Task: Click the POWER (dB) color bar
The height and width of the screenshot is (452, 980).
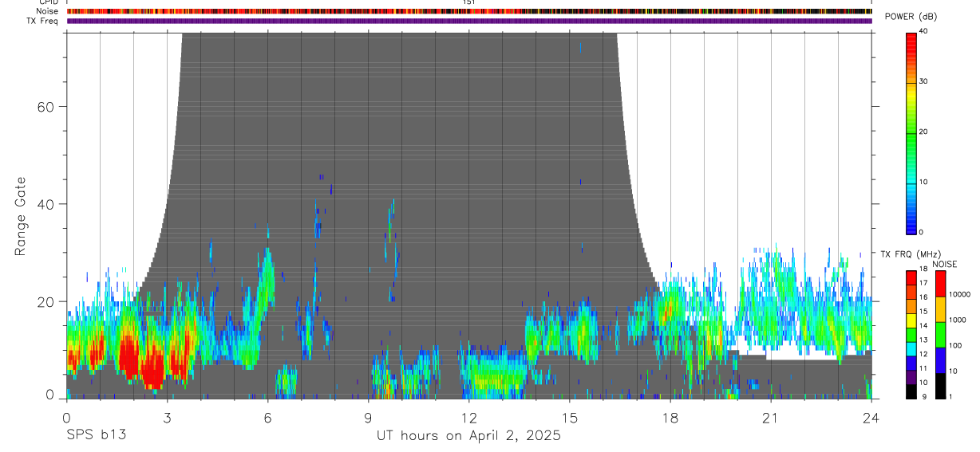Action: [911, 132]
